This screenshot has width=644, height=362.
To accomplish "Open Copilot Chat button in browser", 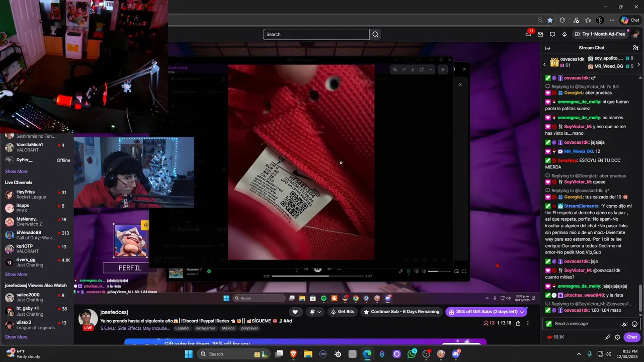I will 630,20.
